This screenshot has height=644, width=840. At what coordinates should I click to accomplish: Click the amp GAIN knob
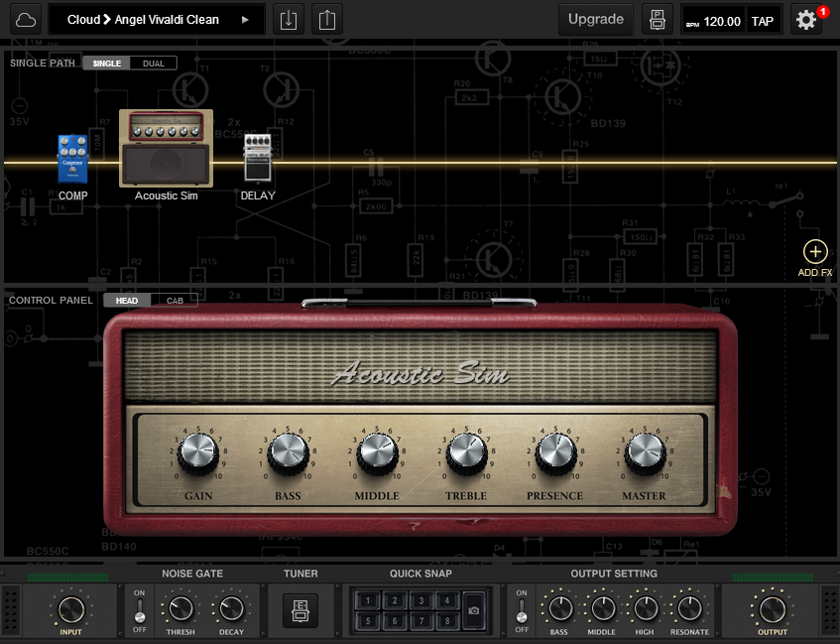198,453
